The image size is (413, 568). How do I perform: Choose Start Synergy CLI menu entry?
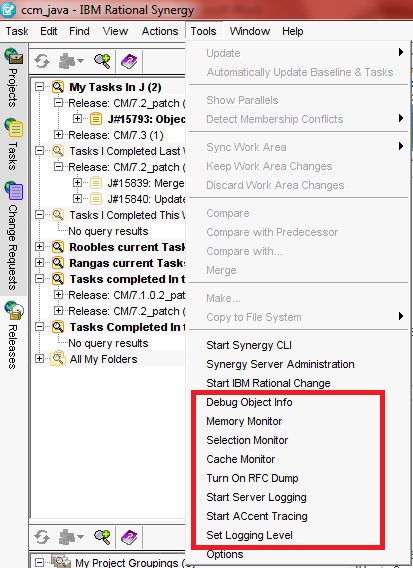249,345
